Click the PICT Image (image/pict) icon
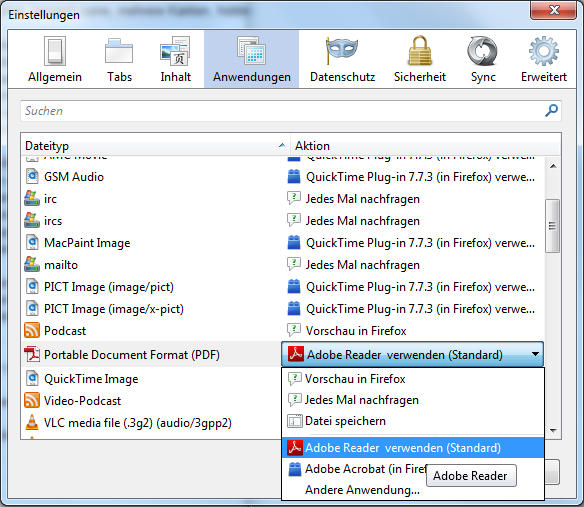 32,286
